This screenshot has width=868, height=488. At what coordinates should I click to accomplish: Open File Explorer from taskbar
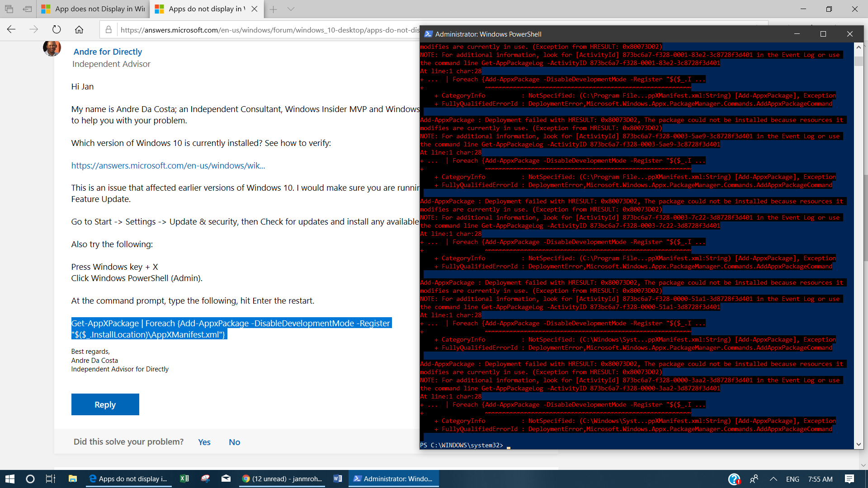click(73, 479)
